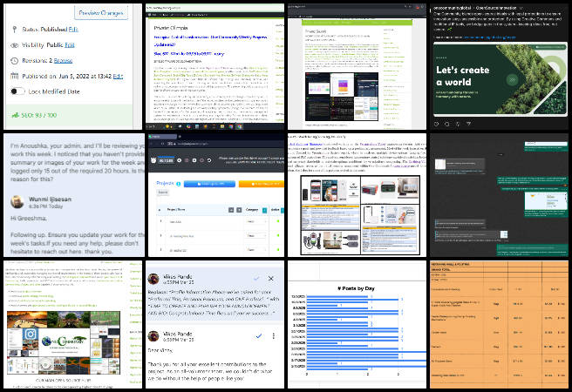Open the SEO: 93 / 100 score
572x392 pixels.
pos(38,115)
